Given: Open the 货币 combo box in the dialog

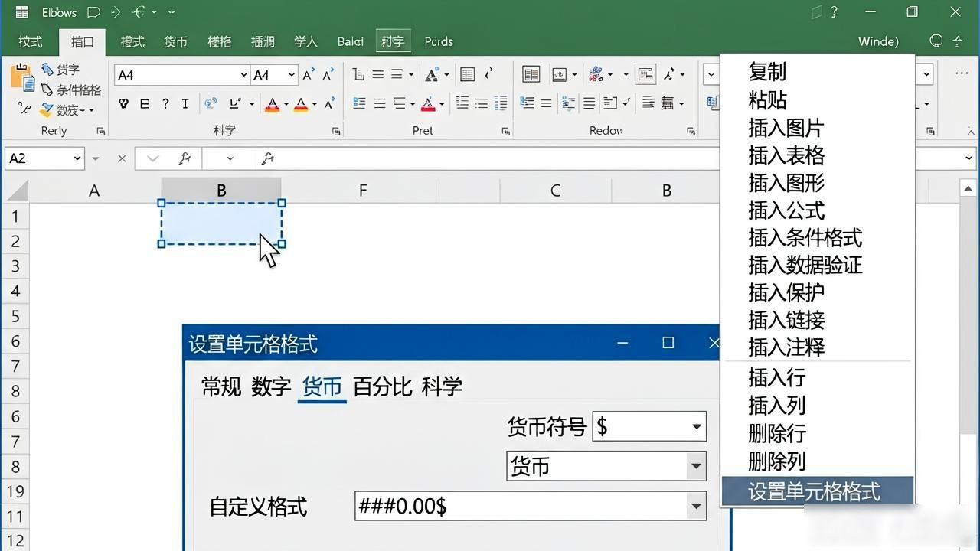Looking at the screenshot, I should point(606,466).
